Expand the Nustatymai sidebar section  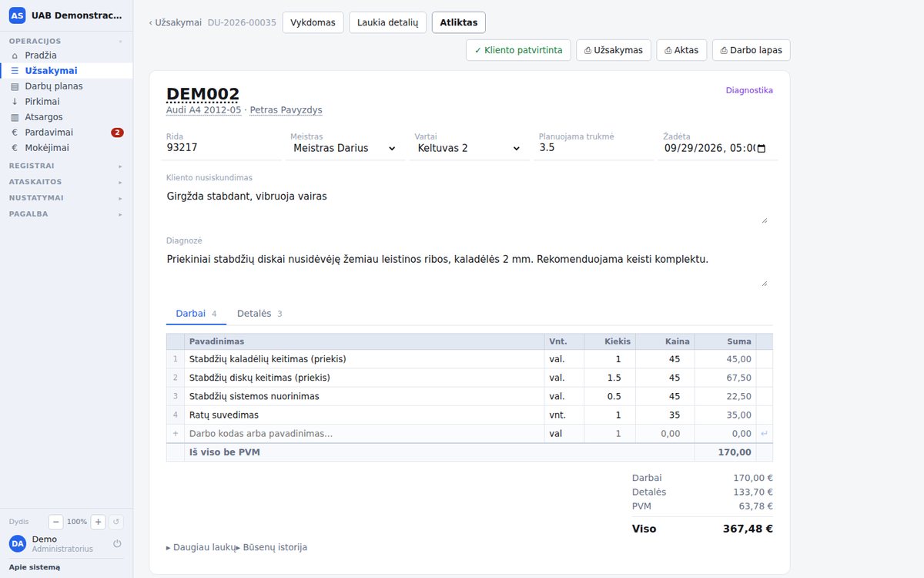[66, 198]
